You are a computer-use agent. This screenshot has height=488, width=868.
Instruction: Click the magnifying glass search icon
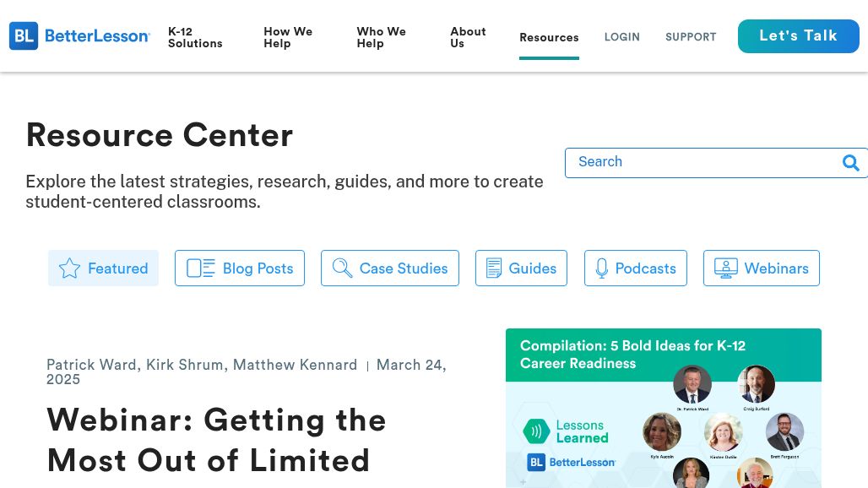click(851, 163)
